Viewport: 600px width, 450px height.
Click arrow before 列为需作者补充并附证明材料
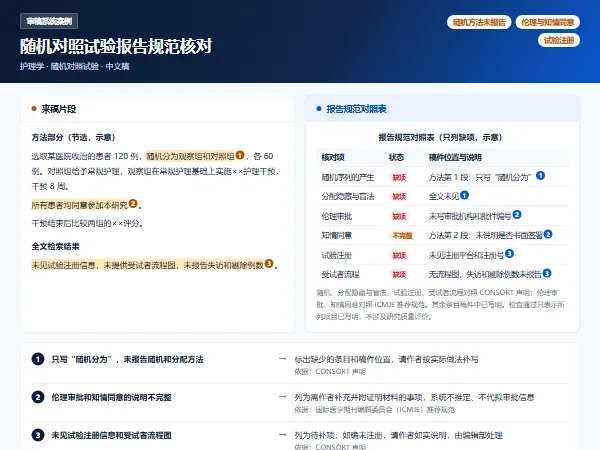(x=282, y=396)
